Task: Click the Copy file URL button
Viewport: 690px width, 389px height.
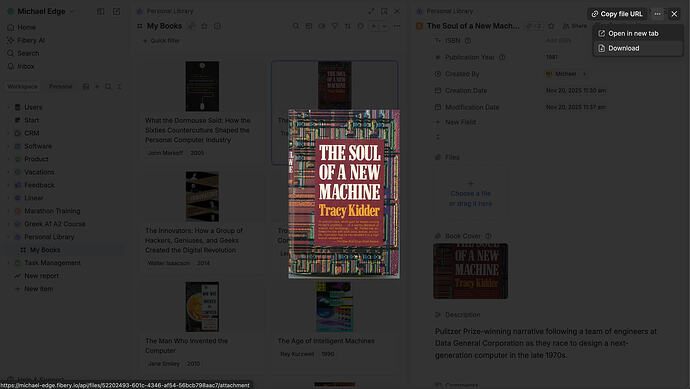Action: (x=617, y=14)
